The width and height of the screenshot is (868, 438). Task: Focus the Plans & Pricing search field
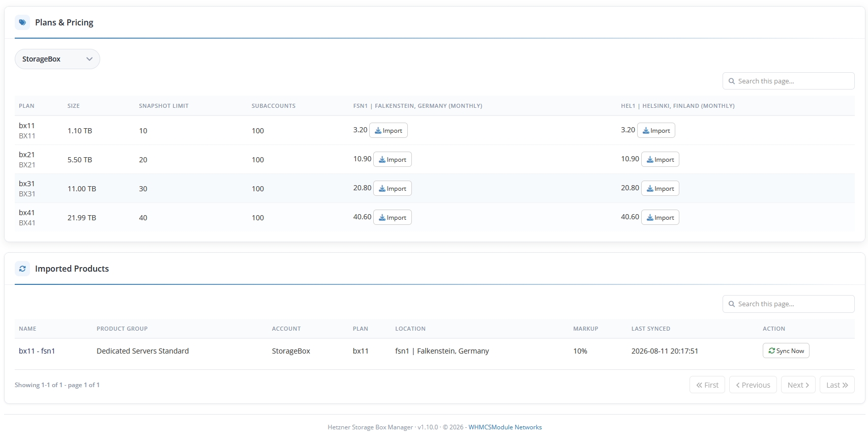[789, 81]
